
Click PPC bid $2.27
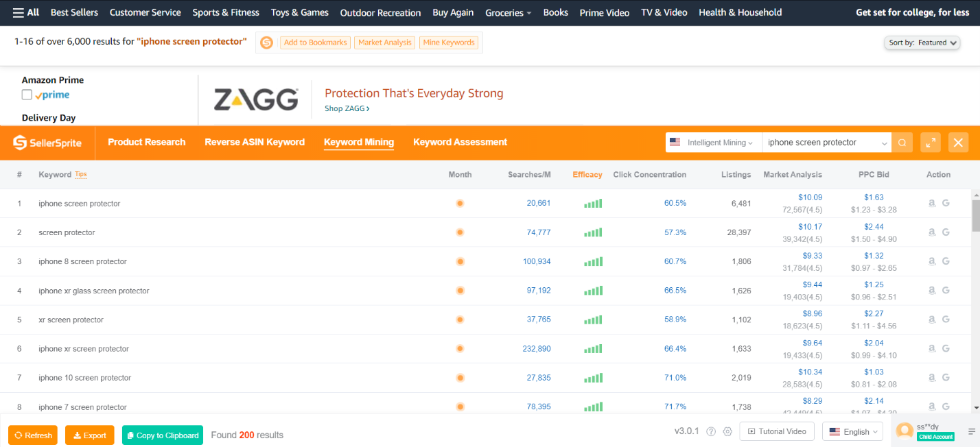point(874,313)
